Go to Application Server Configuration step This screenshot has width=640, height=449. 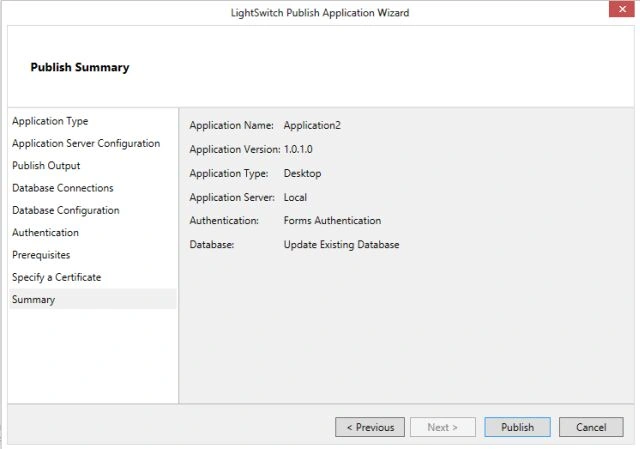point(86,143)
